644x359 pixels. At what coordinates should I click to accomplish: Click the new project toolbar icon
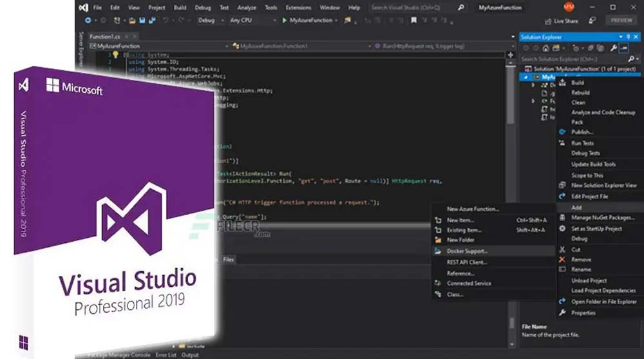click(117, 20)
